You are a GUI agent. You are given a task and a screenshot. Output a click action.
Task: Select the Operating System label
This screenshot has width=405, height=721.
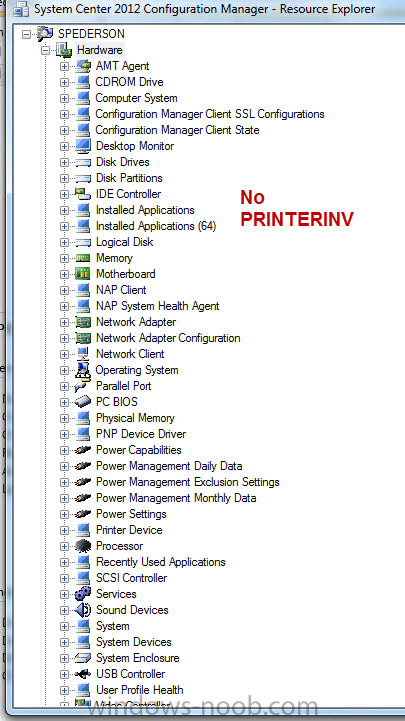point(137,370)
